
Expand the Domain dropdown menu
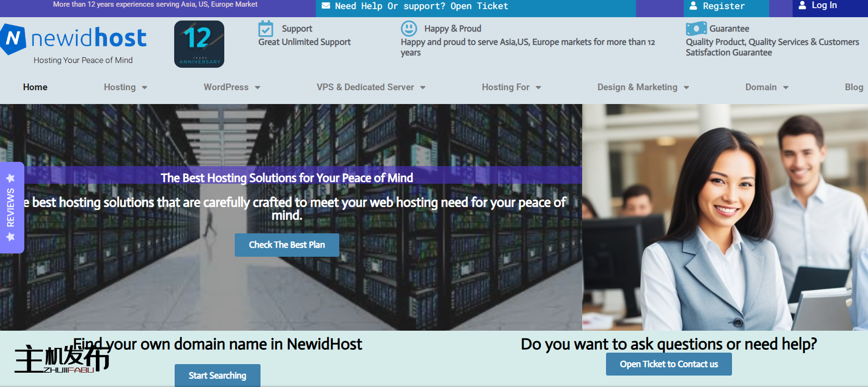pos(766,87)
